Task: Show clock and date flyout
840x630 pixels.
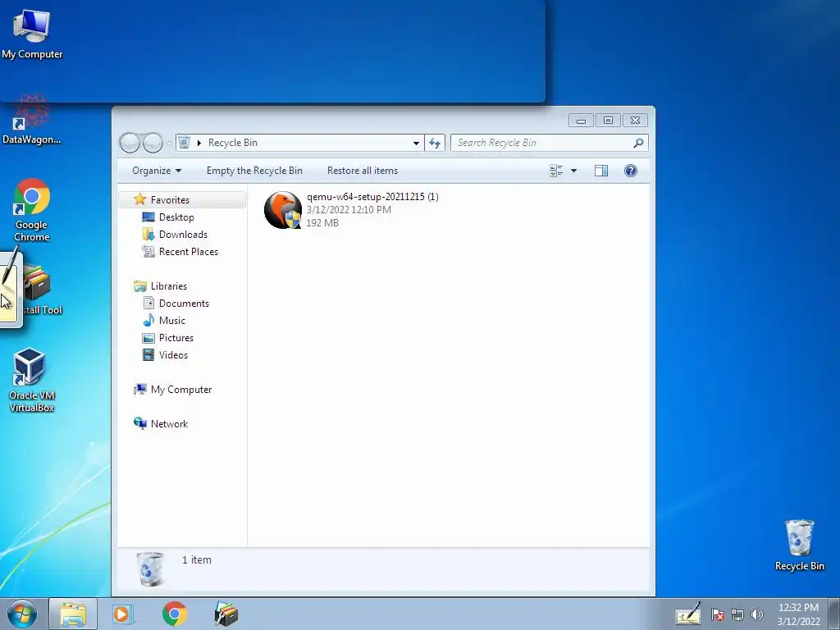Action: (x=798, y=614)
